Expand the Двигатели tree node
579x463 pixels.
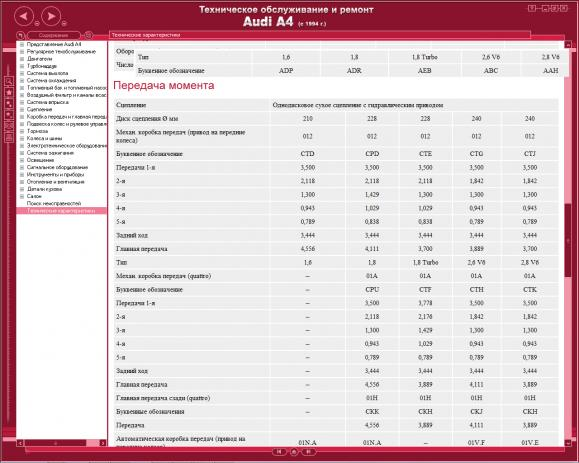coord(22,59)
